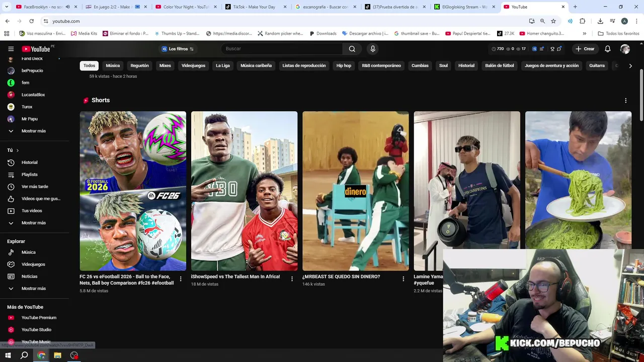Play the iShowSpeed Tallest Man short thumbnail
Screen dimensions: 644x362
(x=244, y=191)
